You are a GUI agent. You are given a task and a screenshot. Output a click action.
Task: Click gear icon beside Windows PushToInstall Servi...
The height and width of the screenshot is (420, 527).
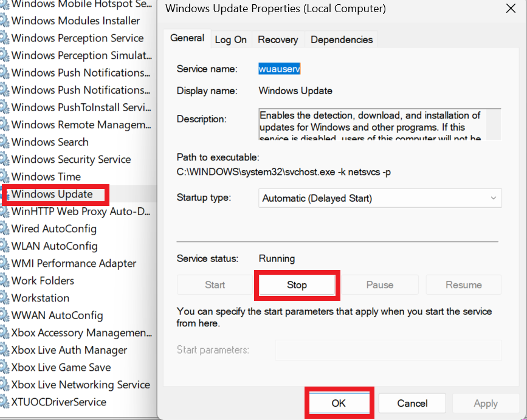pos(4,108)
